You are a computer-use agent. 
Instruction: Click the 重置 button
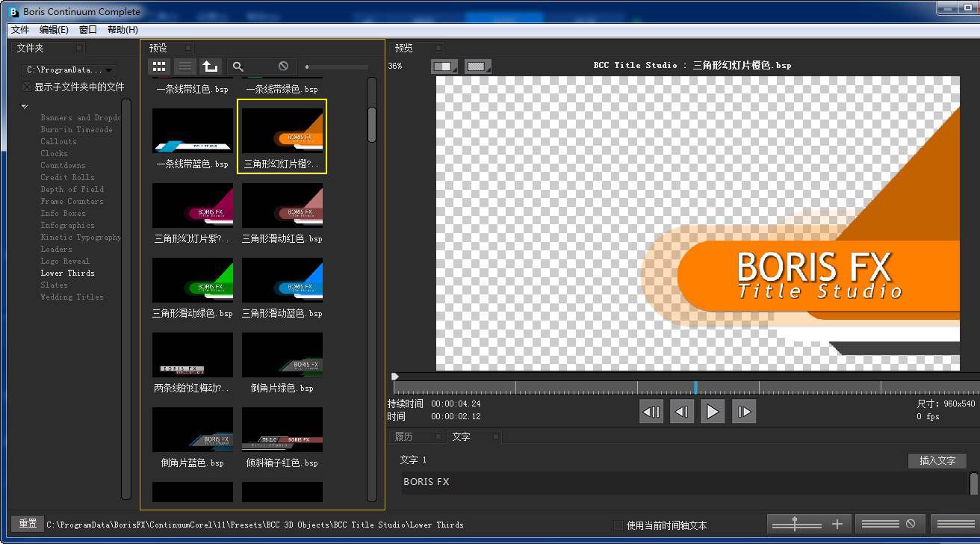28,524
